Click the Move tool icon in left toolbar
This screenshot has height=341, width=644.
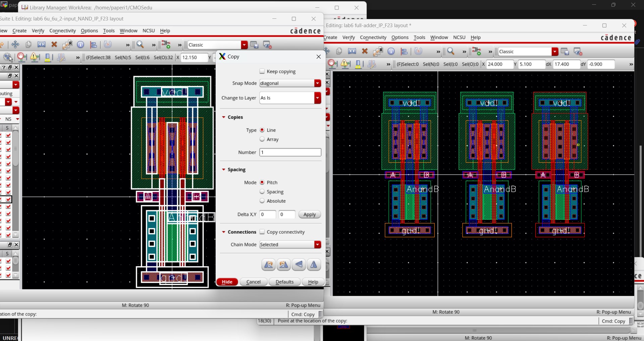click(x=15, y=45)
